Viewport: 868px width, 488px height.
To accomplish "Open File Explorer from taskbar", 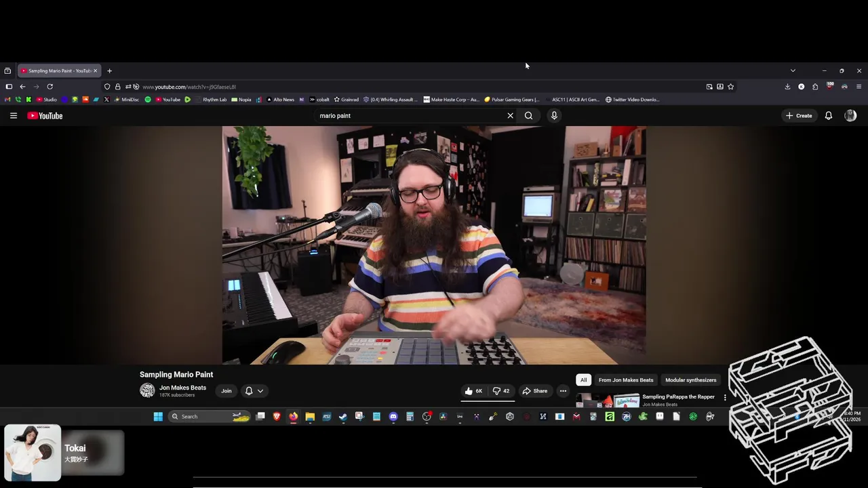I will pyautogui.click(x=310, y=416).
